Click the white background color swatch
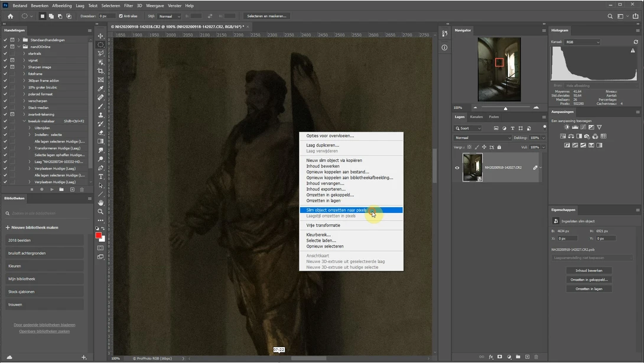The width and height of the screenshot is (644, 363). click(103, 239)
